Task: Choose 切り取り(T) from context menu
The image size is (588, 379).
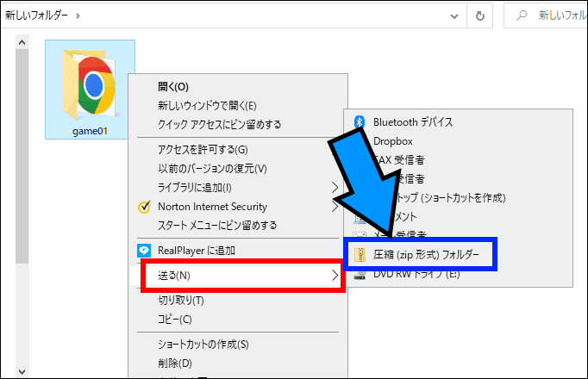Action: [x=238, y=301]
